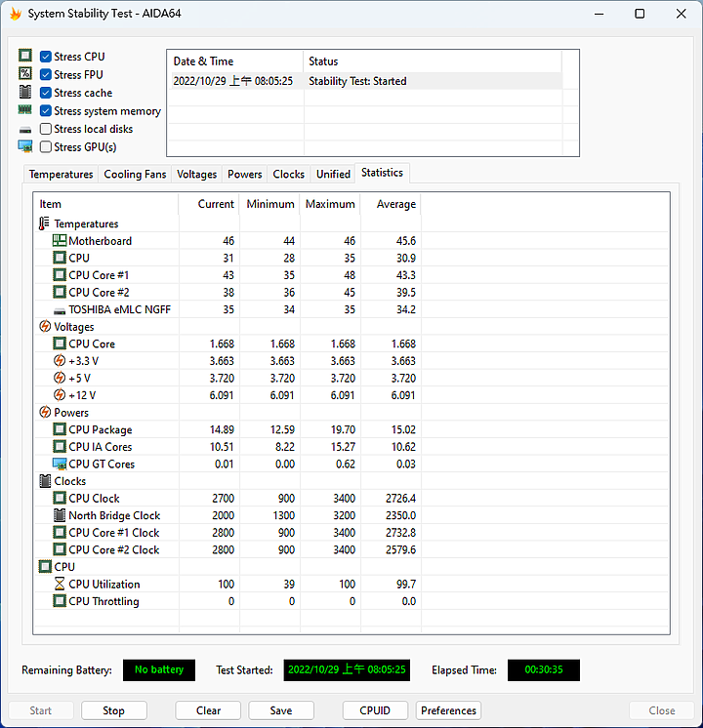Click the disk icon beside Stress local disks

point(25,130)
